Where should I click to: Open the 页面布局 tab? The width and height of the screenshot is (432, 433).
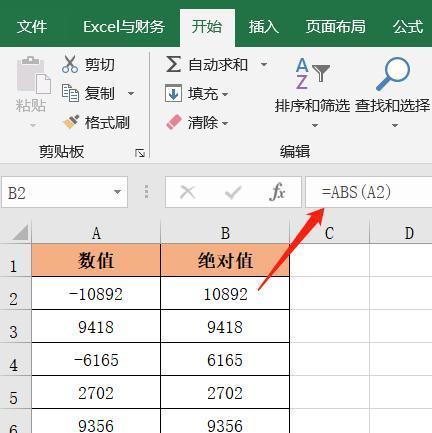(x=336, y=27)
